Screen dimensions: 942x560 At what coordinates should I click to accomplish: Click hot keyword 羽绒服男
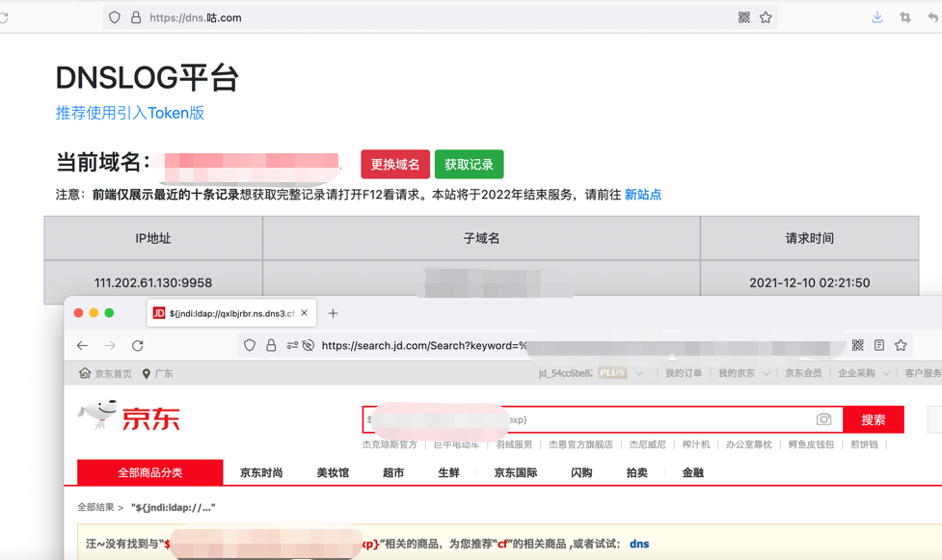pyautogui.click(x=514, y=444)
